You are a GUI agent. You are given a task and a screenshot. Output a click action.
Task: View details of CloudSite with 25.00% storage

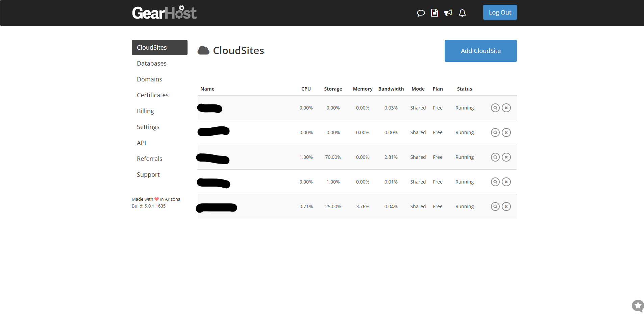point(495,206)
